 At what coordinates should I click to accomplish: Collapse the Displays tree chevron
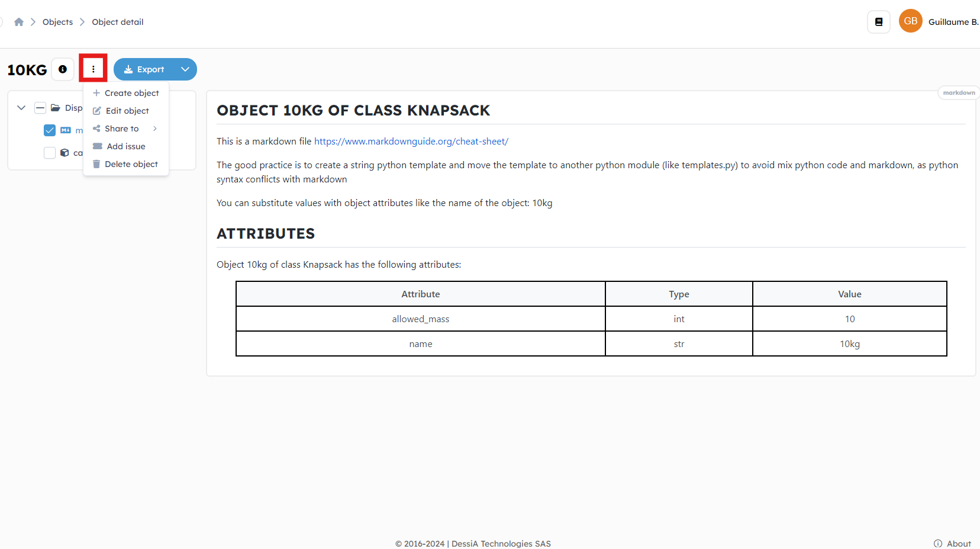[x=21, y=108]
